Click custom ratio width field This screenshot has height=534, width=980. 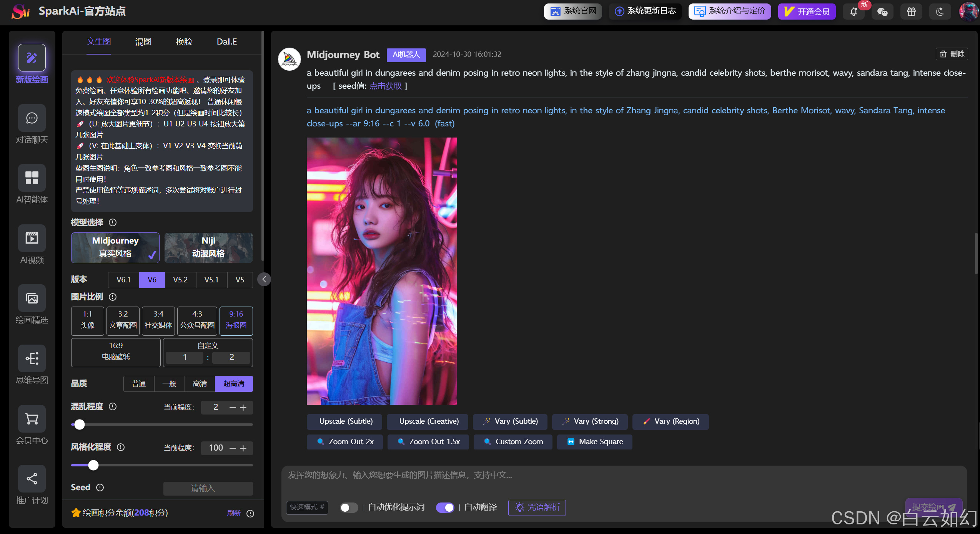pyautogui.click(x=185, y=358)
